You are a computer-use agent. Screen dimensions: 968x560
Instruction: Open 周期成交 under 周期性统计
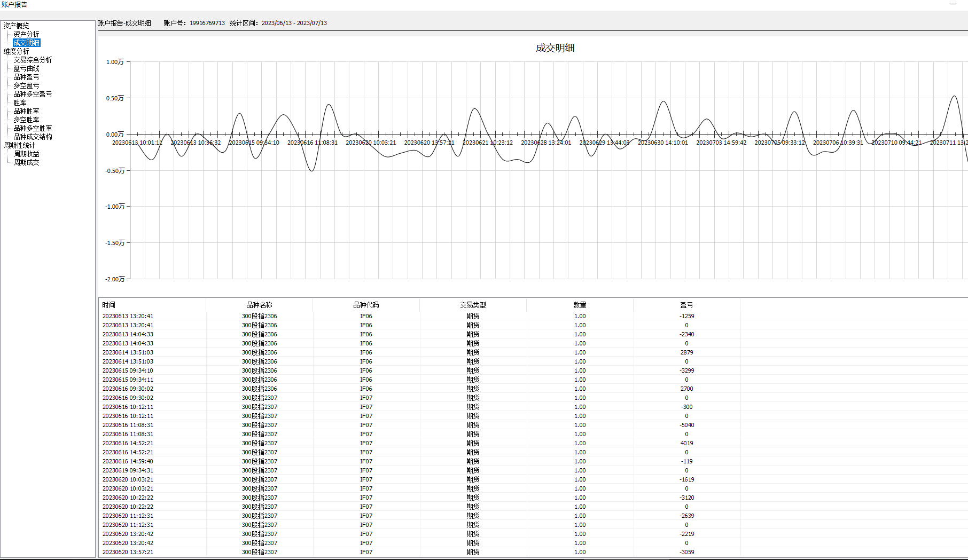click(26, 162)
